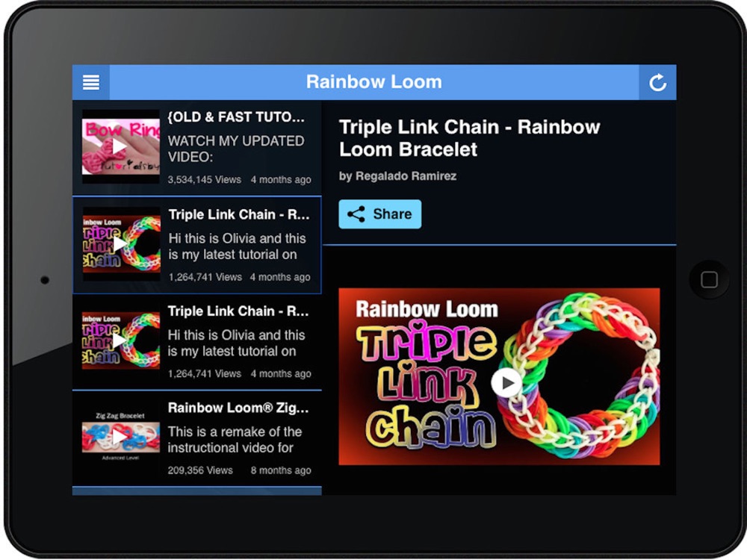
Task: Click the refresh icon in header
Action: 657,82
